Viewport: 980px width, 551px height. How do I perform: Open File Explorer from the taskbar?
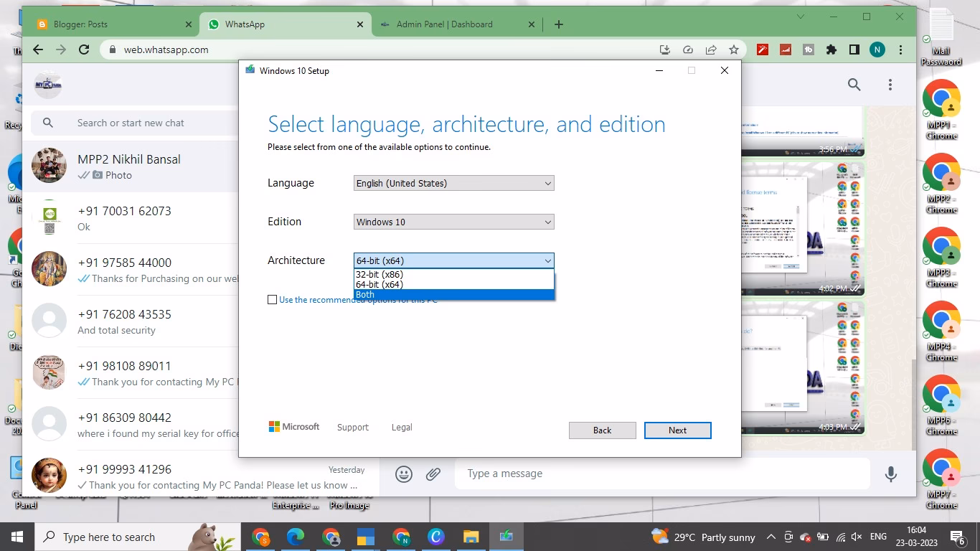tap(471, 537)
